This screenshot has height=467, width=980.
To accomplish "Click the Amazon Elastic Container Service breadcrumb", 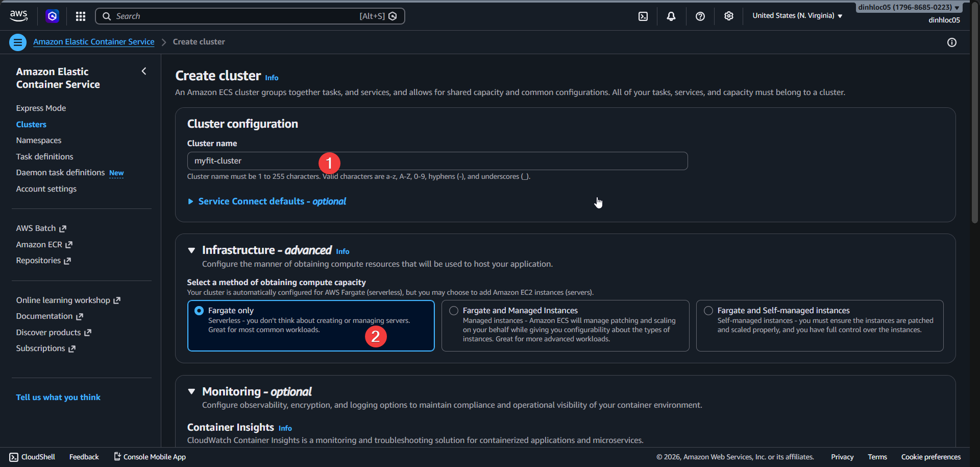I will (x=93, y=41).
